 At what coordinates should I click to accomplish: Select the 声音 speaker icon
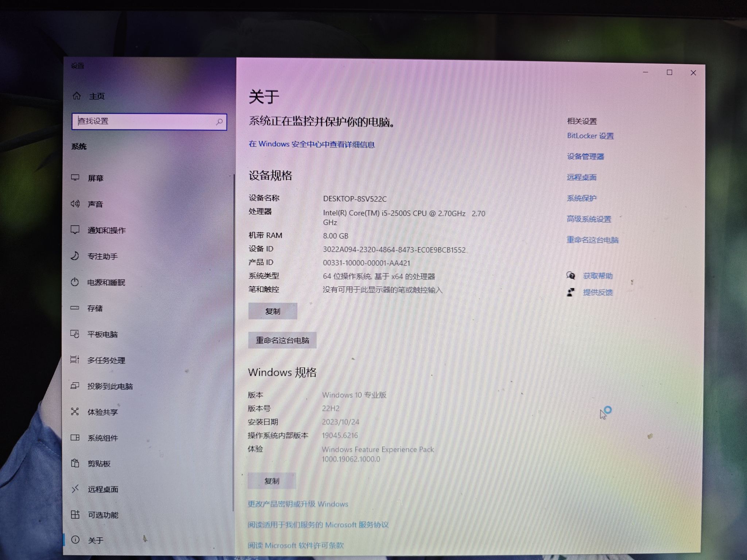pos(75,204)
